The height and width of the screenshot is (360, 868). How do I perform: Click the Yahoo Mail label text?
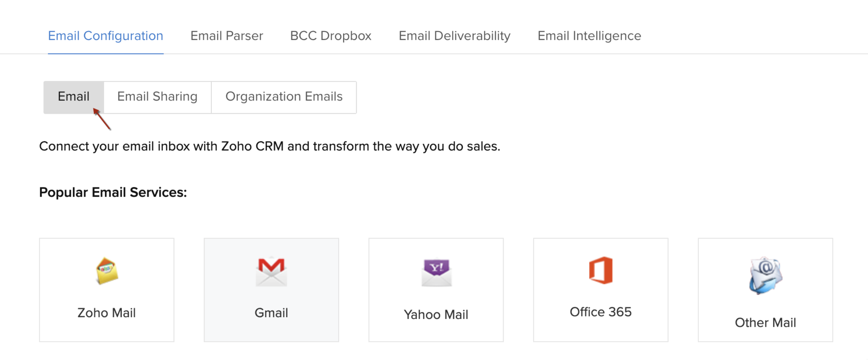tap(436, 315)
